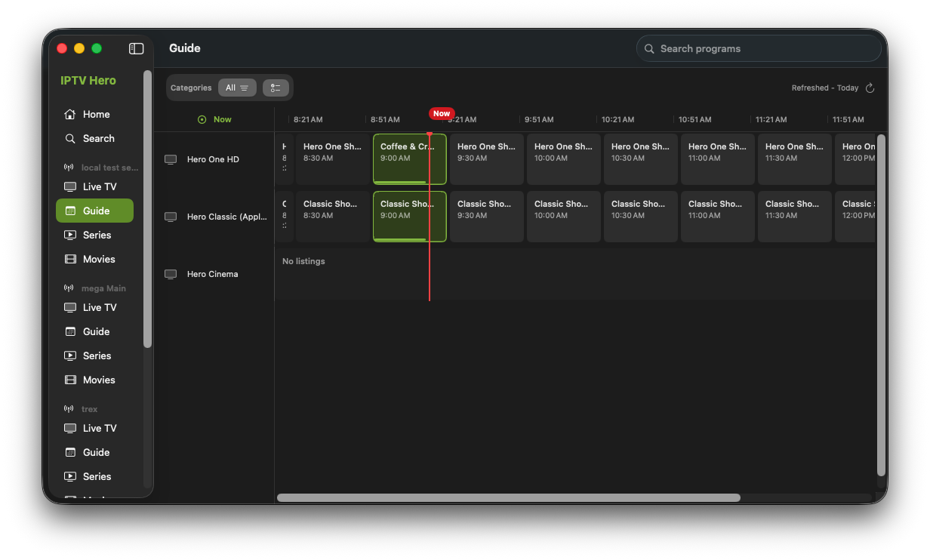The height and width of the screenshot is (560, 930).
Task: Select the highlighted Guide sidebar item
Action: 94,211
